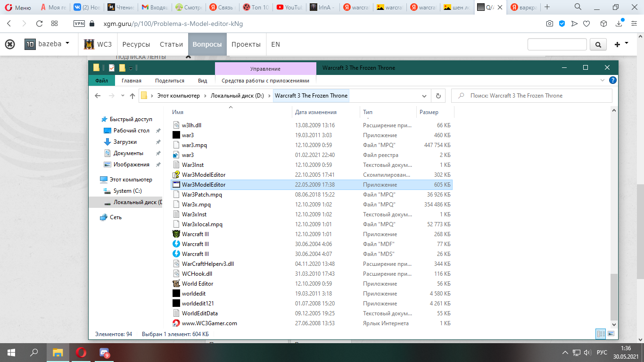Image resolution: width=644 pixels, height=362 pixels.
Task: Click the browser snapshot camera icon
Action: click(x=550, y=24)
